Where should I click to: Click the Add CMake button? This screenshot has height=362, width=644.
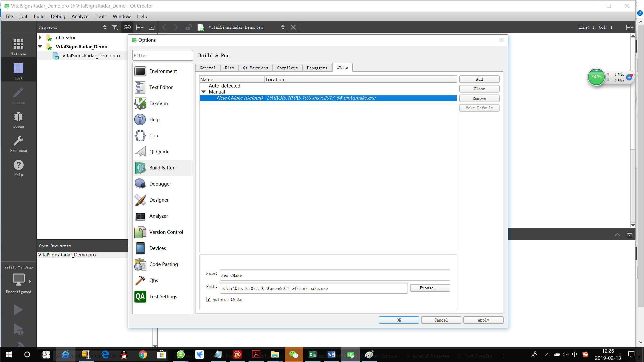(479, 79)
